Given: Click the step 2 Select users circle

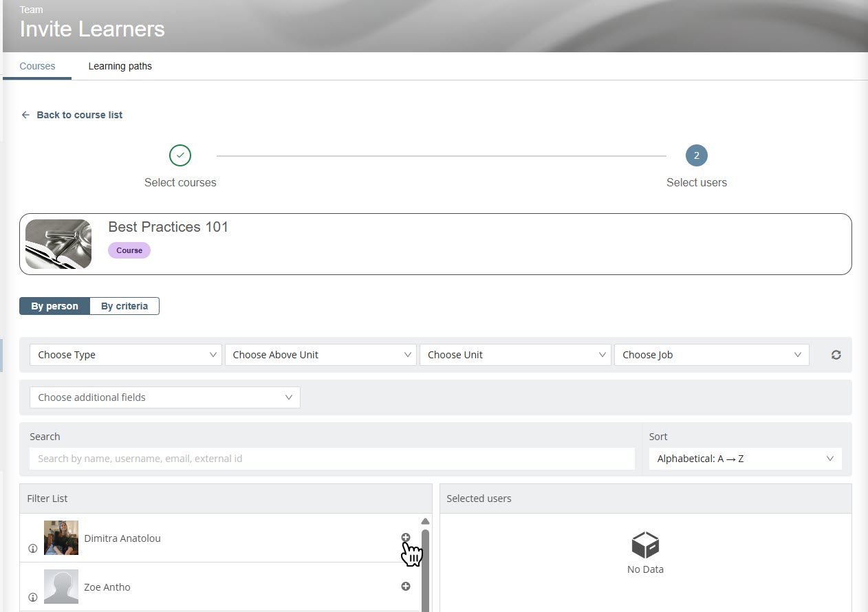Looking at the screenshot, I should click(696, 155).
